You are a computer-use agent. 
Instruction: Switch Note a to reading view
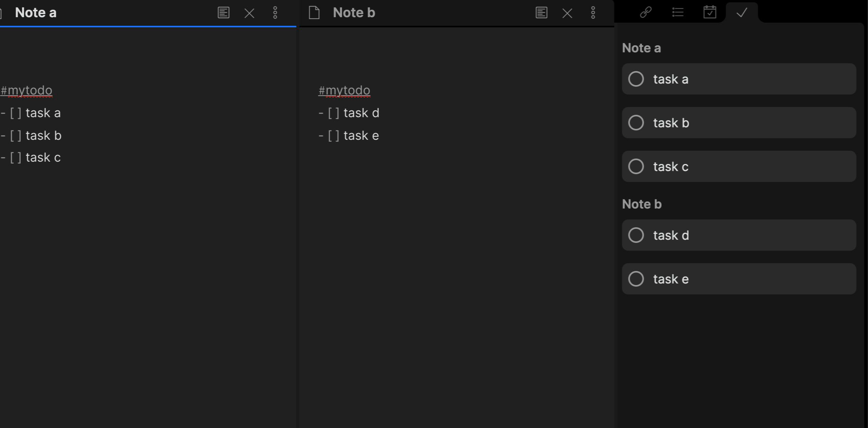223,13
